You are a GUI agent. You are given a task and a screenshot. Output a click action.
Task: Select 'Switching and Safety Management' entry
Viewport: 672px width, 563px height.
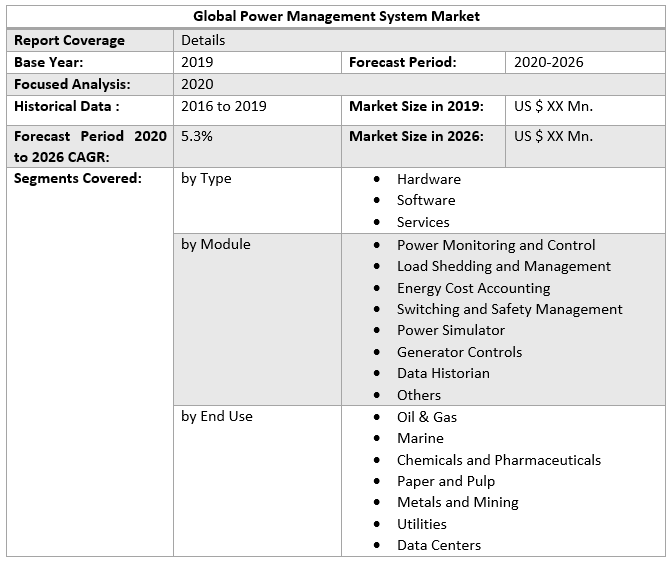pos(509,309)
